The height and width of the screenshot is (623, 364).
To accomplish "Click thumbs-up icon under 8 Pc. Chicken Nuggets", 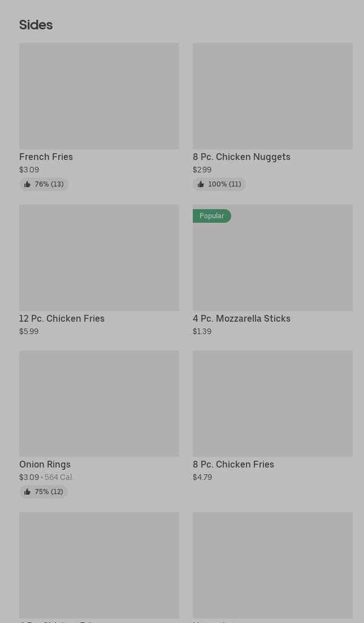I will [201, 184].
